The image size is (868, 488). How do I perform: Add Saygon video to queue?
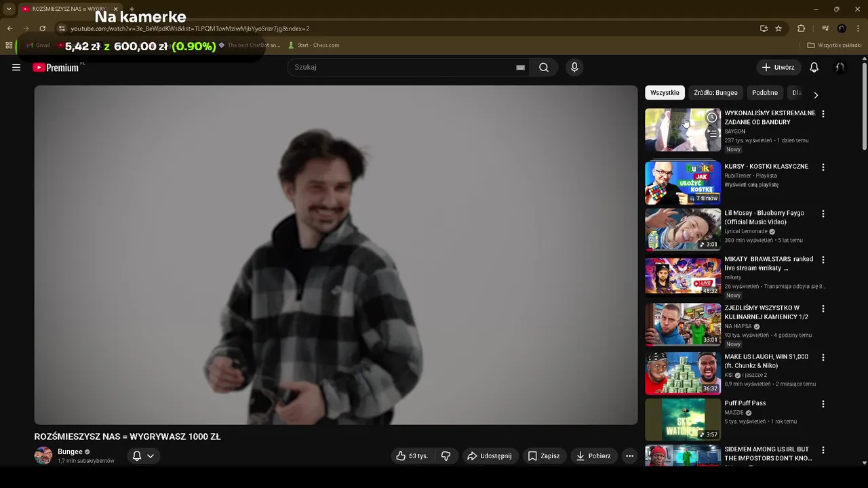click(712, 134)
